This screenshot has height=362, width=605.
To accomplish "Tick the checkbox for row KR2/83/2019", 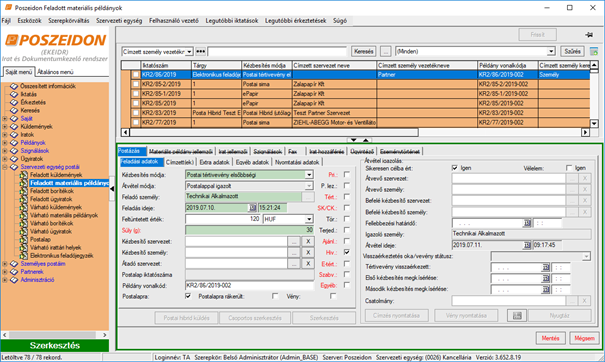I will click(x=135, y=113).
